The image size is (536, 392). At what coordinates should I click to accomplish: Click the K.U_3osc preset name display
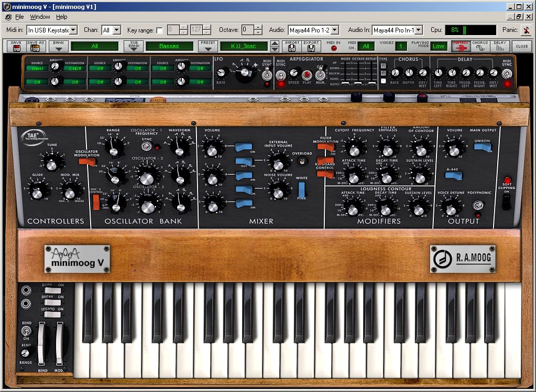point(244,46)
